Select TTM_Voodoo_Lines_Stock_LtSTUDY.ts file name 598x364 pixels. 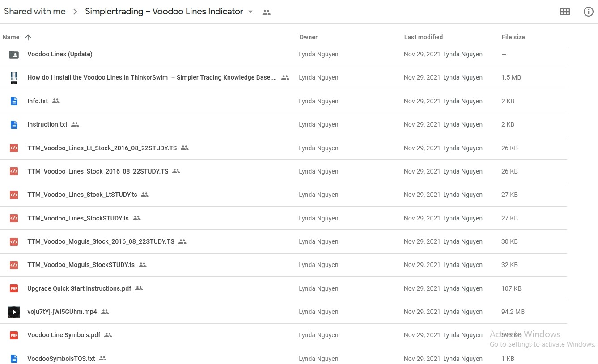coord(82,195)
